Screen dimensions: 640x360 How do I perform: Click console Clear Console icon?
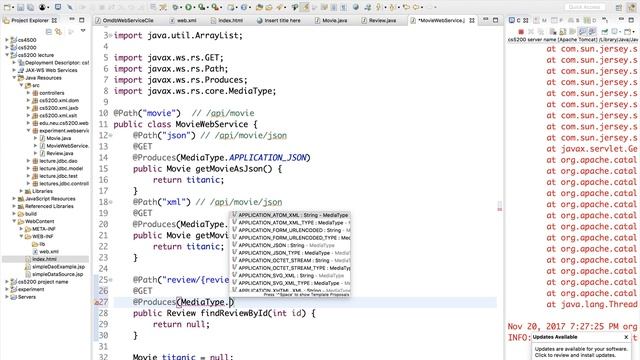tap(552, 31)
